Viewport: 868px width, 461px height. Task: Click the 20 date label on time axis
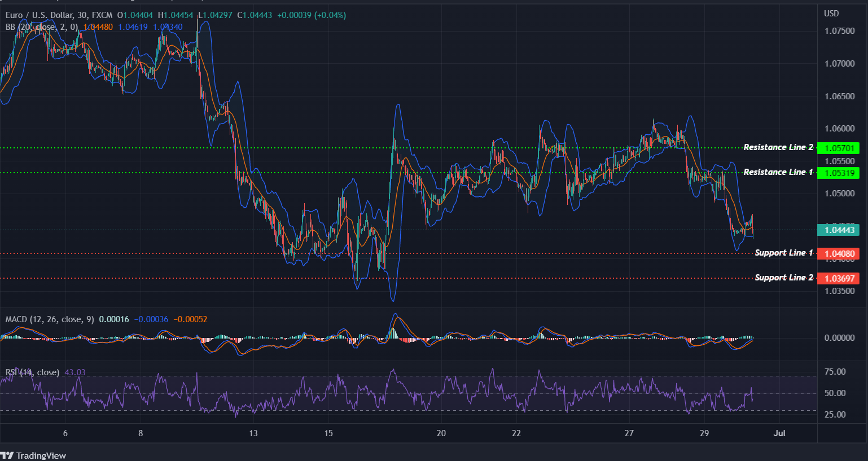(x=441, y=433)
